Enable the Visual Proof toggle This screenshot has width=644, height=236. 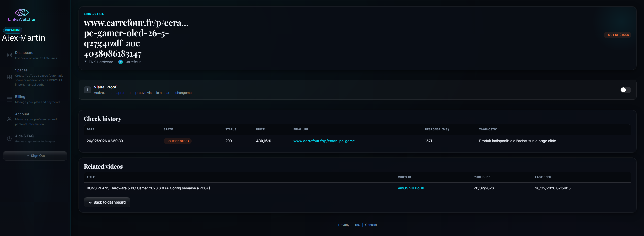tap(625, 90)
